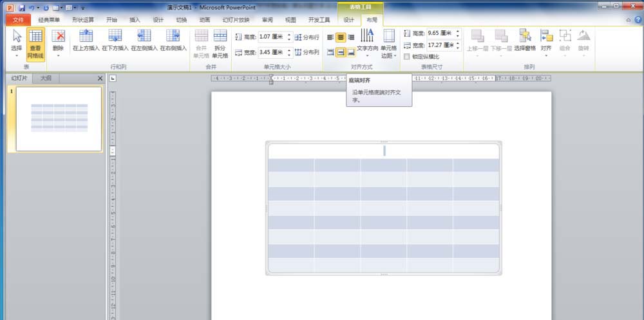Select slide 1 thumbnail

click(59, 118)
